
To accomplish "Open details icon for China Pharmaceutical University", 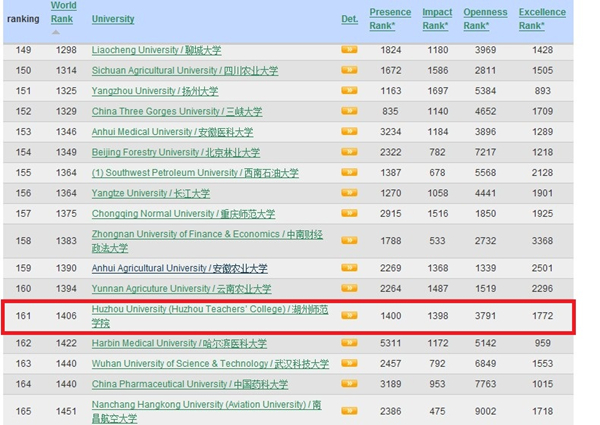I will click(349, 383).
